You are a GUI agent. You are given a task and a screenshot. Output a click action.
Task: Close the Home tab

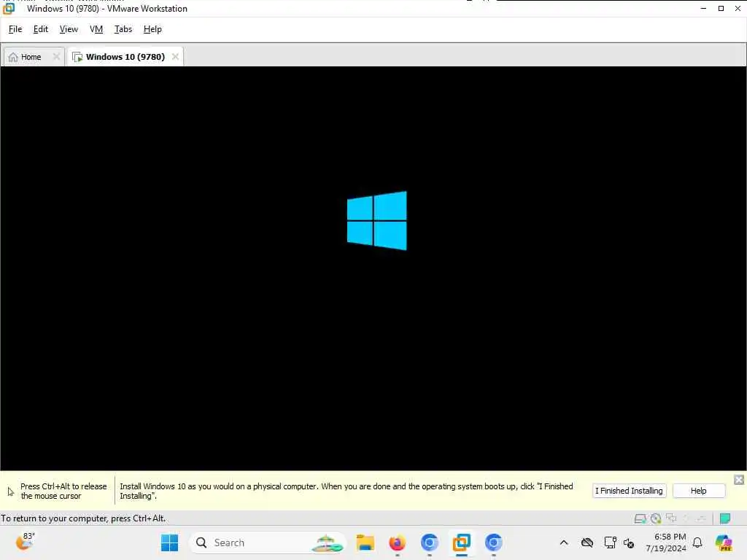pos(56,57)
